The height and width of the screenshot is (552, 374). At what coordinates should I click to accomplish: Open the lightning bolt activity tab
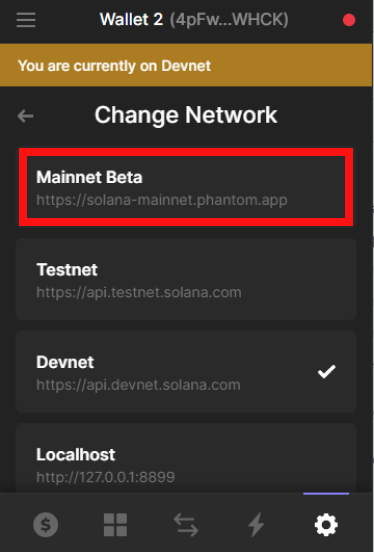click(x=256, y=525)
